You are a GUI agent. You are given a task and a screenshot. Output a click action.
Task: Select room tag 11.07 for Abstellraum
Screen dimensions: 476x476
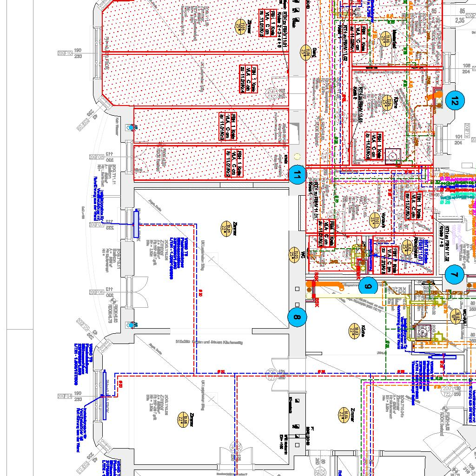coord(408,246)
